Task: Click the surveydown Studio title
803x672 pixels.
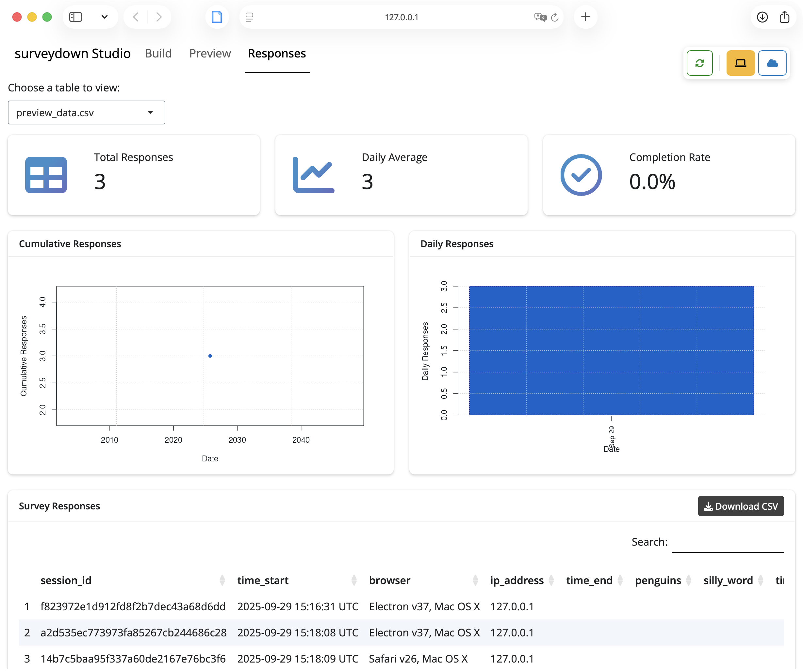Action: click(73, 54)
